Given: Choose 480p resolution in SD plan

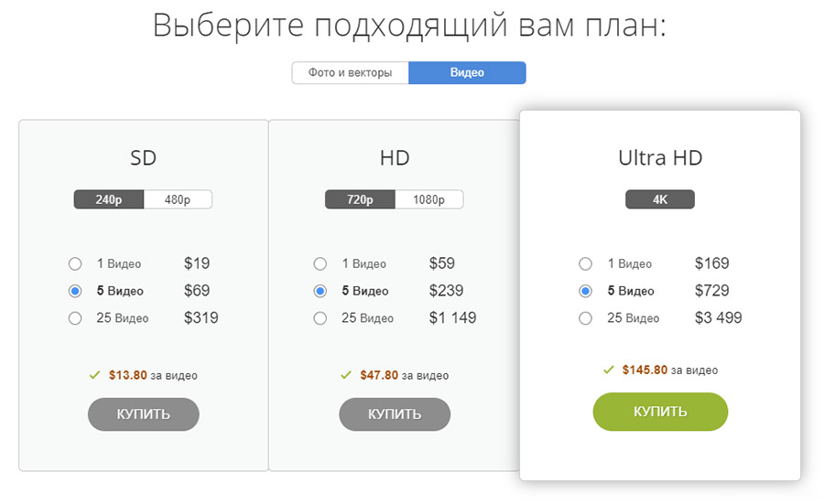Looking at the screenshot, I should (178, 199).
